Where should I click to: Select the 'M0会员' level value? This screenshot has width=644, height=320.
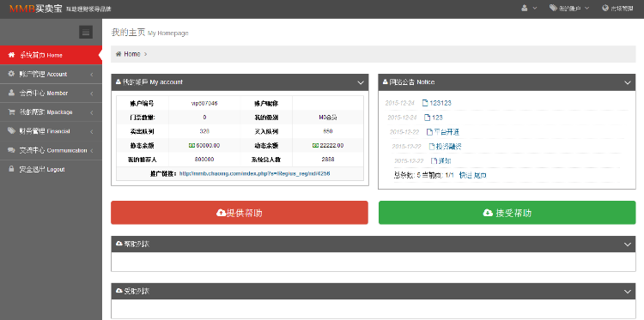pyautogui.click(x=328, y=118)
